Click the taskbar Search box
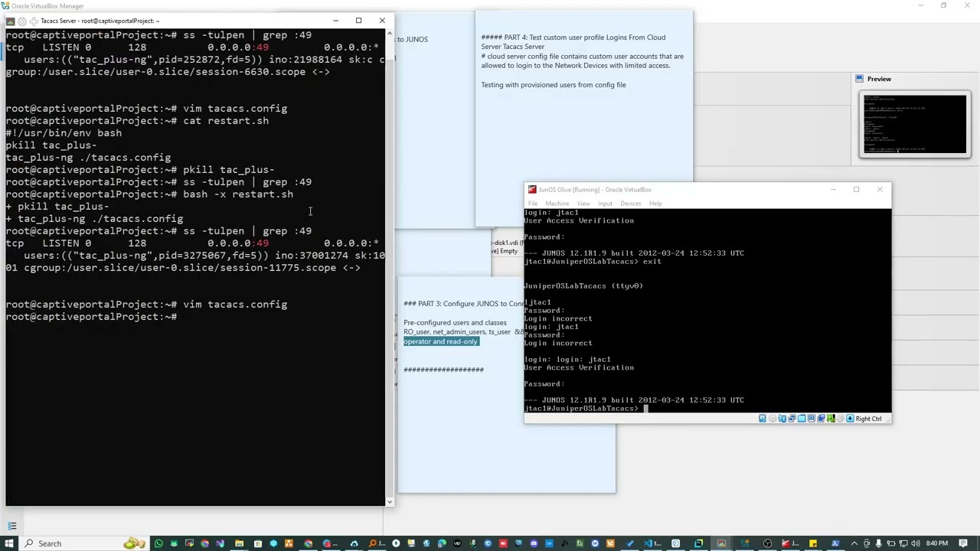This screenshot has width=980, height=551. [84, 543]
